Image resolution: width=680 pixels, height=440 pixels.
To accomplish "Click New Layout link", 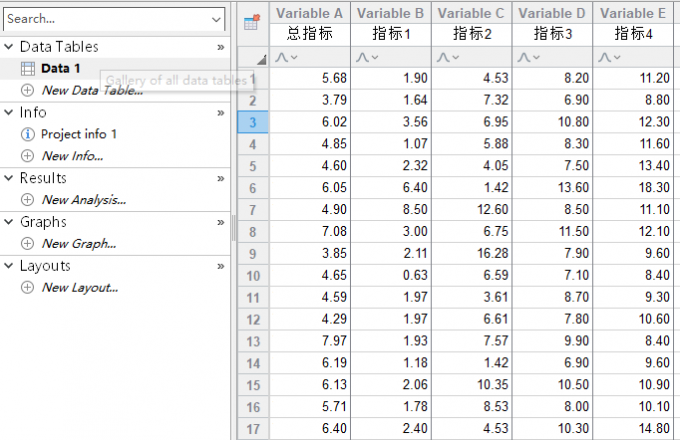I will click(80, 287).
